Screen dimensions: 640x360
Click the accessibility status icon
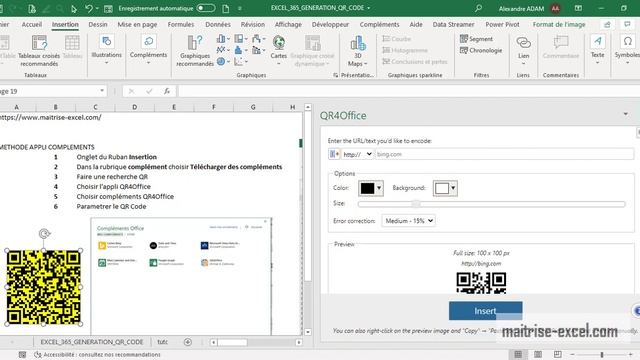[x=38, y=355]
